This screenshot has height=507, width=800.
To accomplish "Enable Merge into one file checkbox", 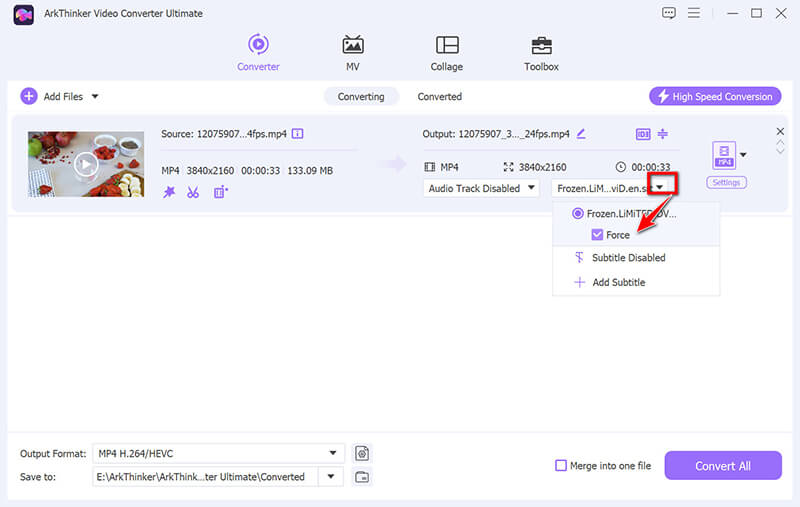I will pos(561,465).
